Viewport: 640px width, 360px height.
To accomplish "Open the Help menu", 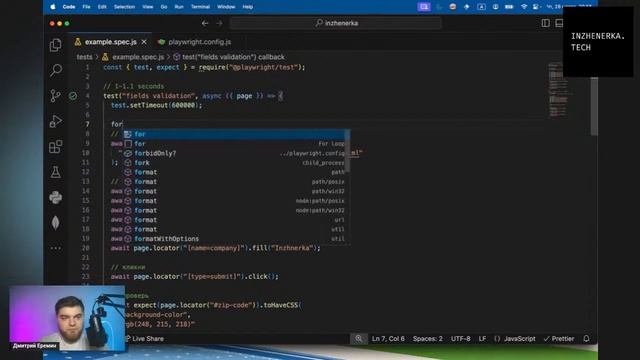I will click(247, 7).
